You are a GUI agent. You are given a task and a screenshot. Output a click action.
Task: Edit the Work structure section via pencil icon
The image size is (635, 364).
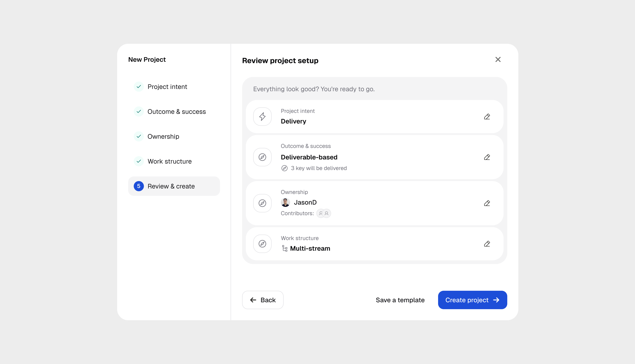487,244
